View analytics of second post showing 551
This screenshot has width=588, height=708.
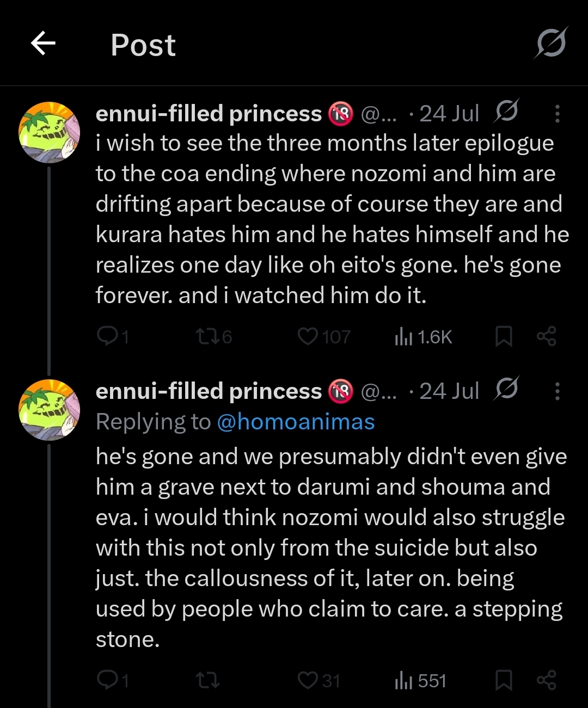coord(403,680)
